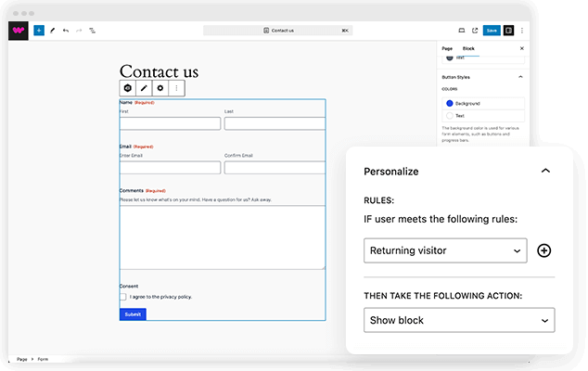Click the desktop preview icon
Screen dimensions: 588x371
[x=461, y=30]
